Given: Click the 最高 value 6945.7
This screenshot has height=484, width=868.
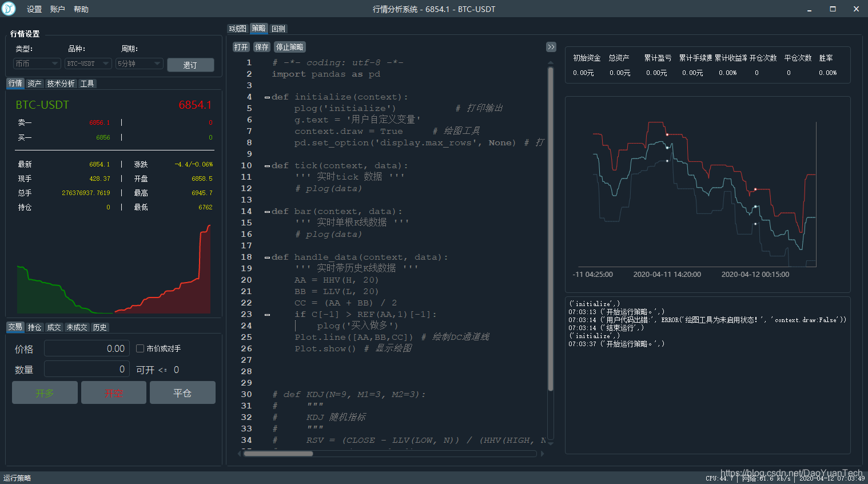Looking at the screenshot, I should click(x=202, y=193).
